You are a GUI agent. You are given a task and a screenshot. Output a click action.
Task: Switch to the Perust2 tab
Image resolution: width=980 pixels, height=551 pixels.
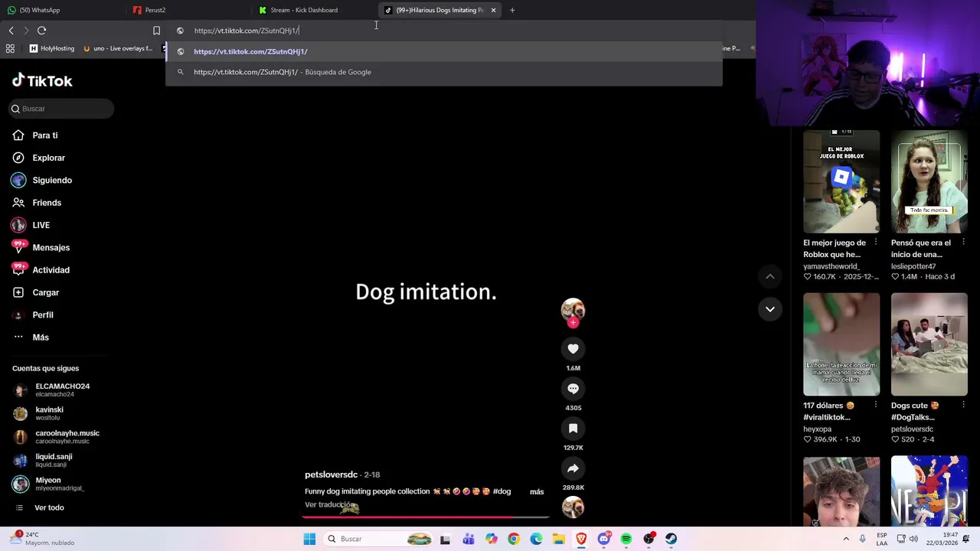point(188,10)
